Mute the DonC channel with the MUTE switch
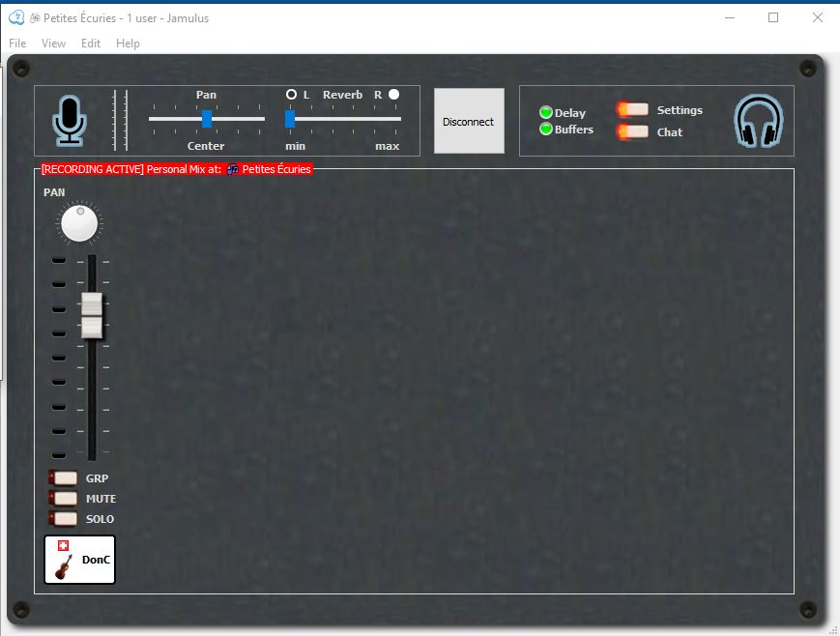 coord(64,498)
